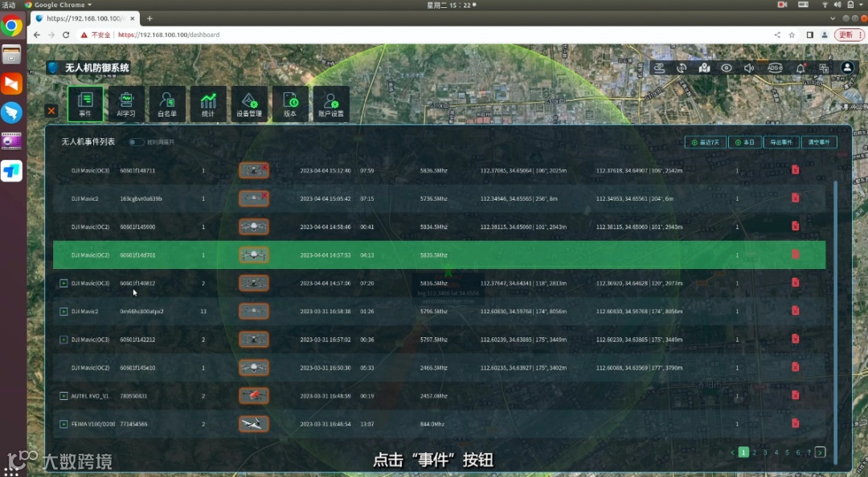868x477 pixels.
Task: Open a new Chrome tab
Action: tap(149, 18)
